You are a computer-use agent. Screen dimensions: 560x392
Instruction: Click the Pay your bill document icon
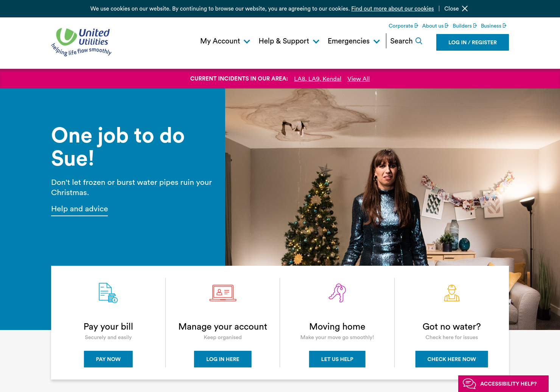[108, 293]
